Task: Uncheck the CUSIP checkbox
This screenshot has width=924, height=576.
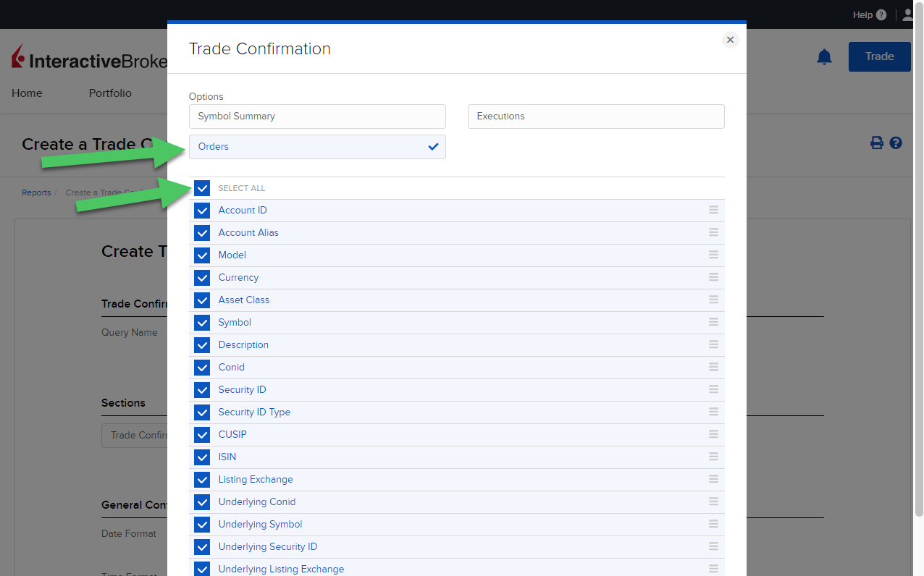Action: point(202,435)
